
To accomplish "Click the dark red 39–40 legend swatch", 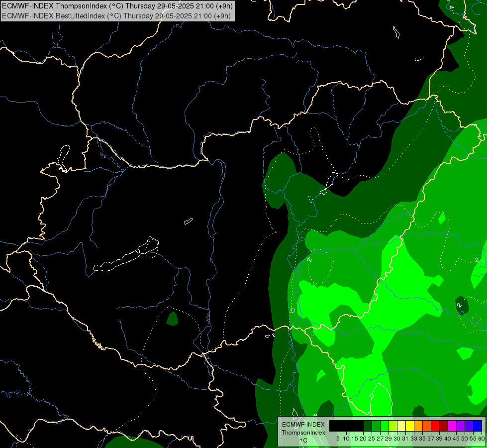I will 444,426.
